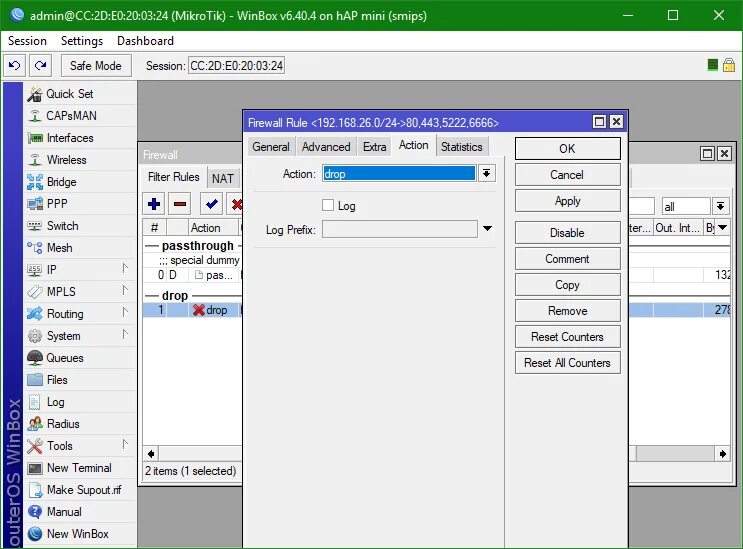Click the Firewall table's right scroll arrow
Viewport: 743px width, 549px height.
pos(723,454)
